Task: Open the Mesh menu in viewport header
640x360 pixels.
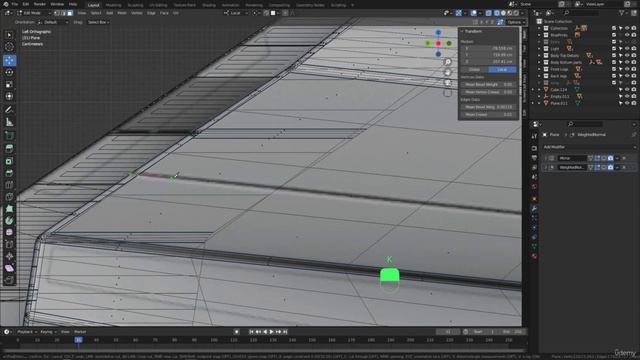Action: [x=122, y=13]
